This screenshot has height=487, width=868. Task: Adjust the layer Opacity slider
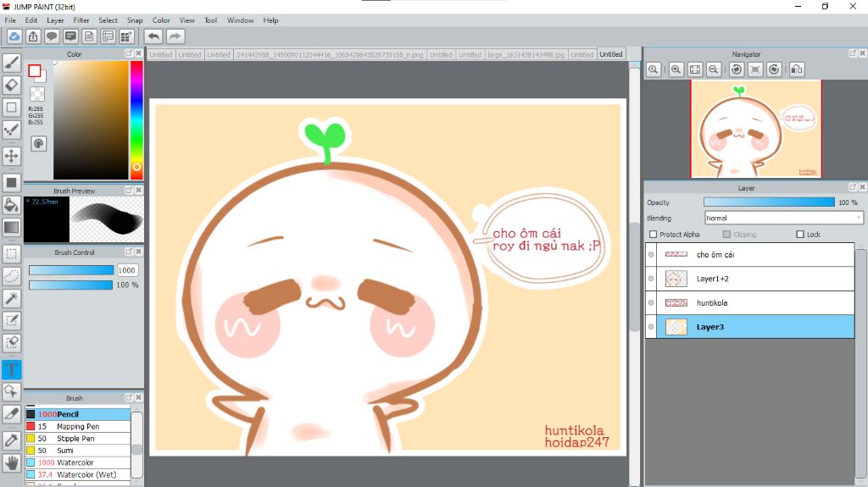(769, 202)
